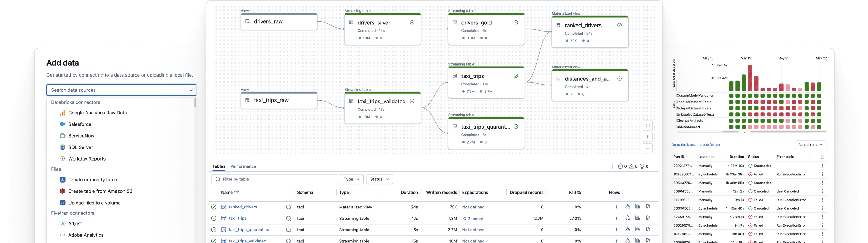868x243 pixels.
Task: Click the fit-to-screen icon on pipeline graph
Action: (647, 126)
